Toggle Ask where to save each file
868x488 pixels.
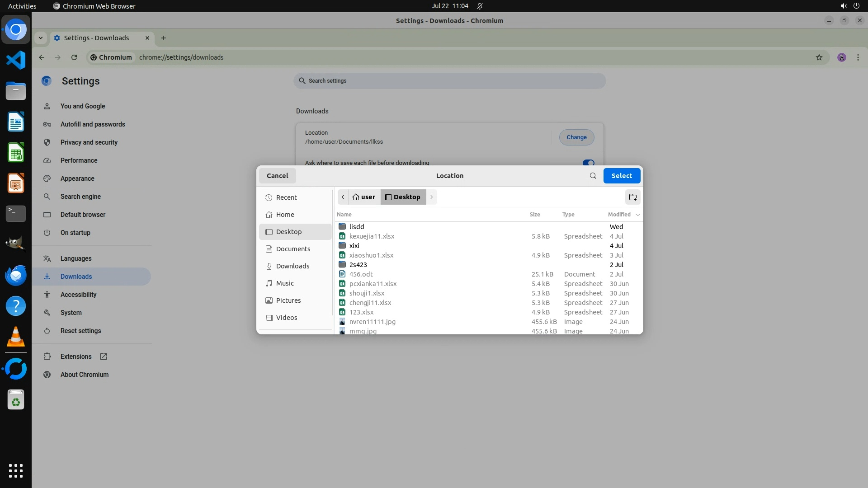click(x=588, y=163)
